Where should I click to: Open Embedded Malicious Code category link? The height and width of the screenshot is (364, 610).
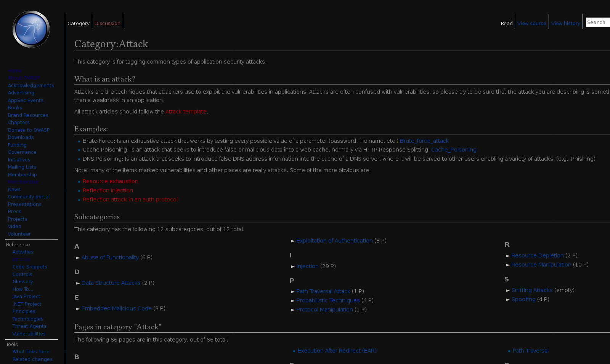117,308
